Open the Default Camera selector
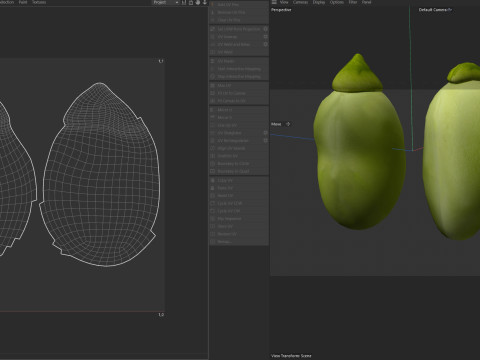480x360 pixels. (x=435, y=10)
